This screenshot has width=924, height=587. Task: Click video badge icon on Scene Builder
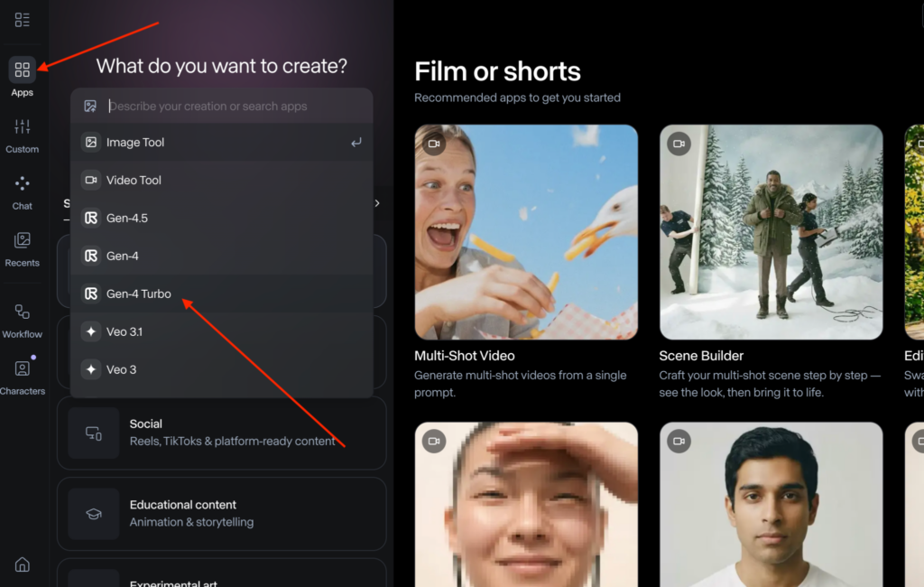point(679,144)
